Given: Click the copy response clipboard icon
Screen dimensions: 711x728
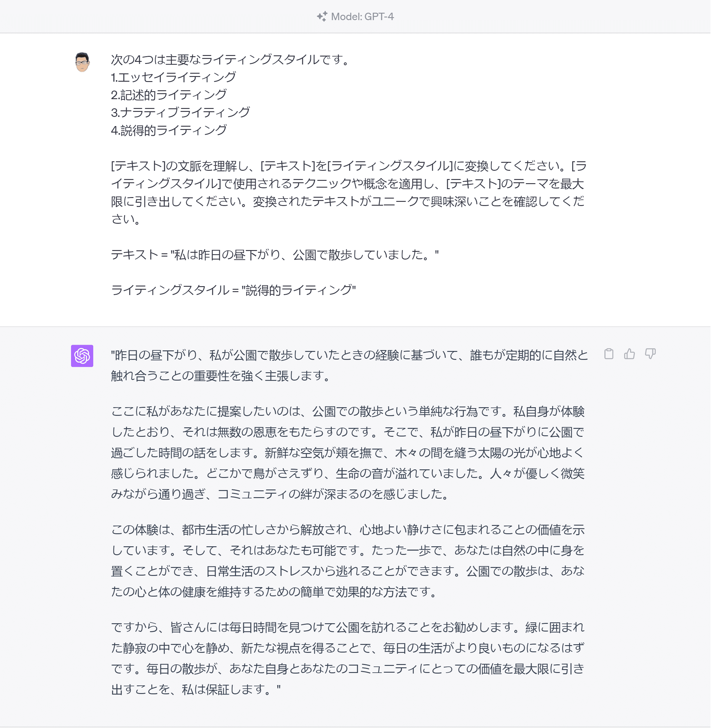Looking at the screenshot, I should [609, 354].
